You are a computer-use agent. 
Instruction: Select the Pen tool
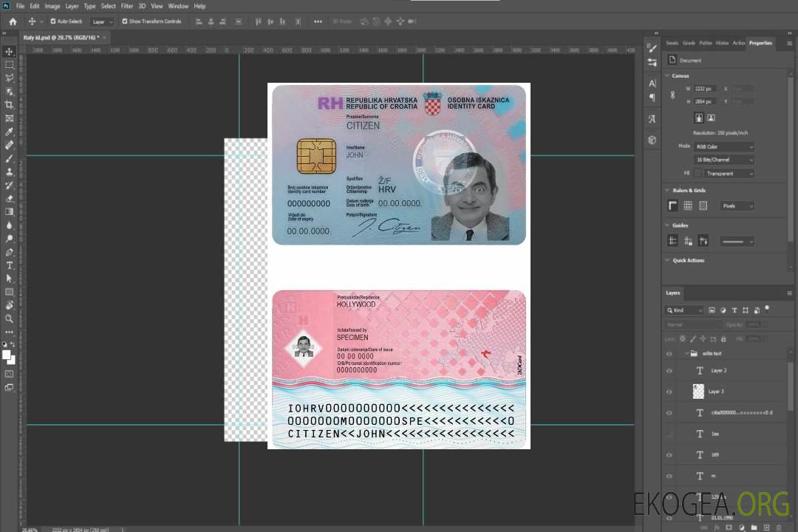[x=9, y=252]
